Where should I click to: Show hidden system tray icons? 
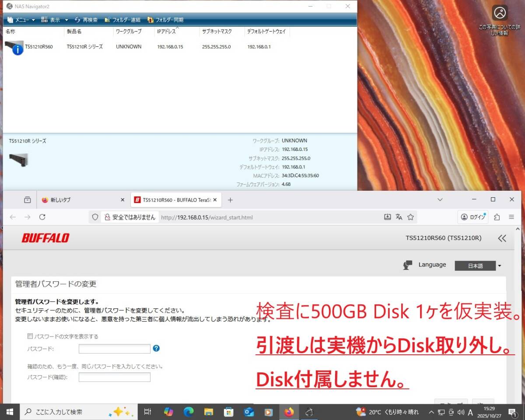pos(432,412)
